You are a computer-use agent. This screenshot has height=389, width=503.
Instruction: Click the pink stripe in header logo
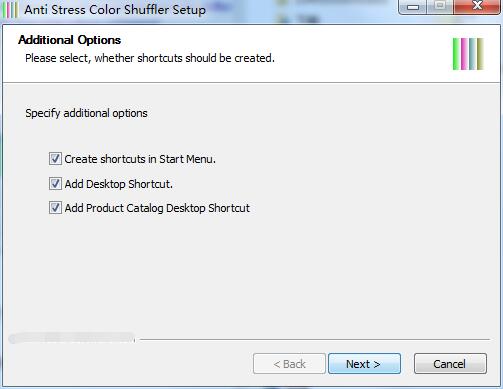coord(464,54)
